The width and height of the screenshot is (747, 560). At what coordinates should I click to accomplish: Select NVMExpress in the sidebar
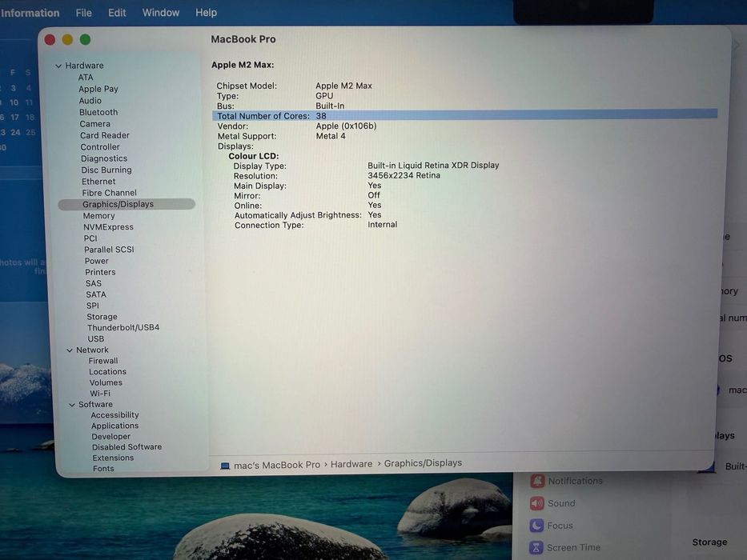(109, 227)
